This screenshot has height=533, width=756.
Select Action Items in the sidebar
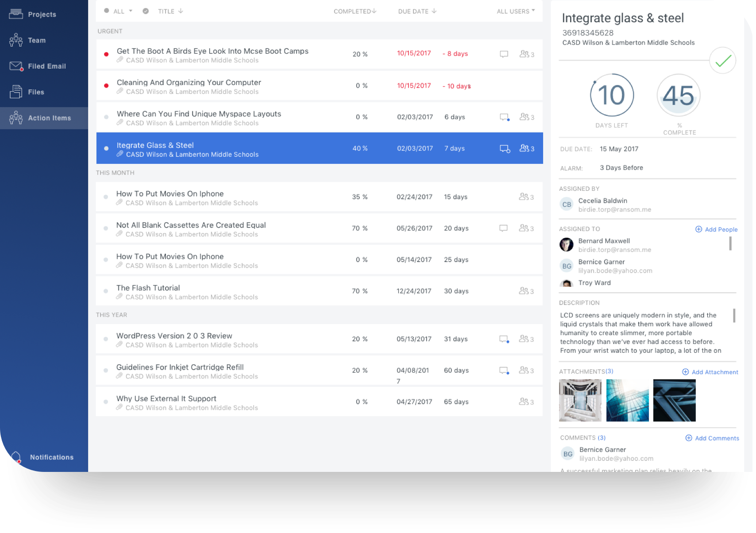point(49,118)
